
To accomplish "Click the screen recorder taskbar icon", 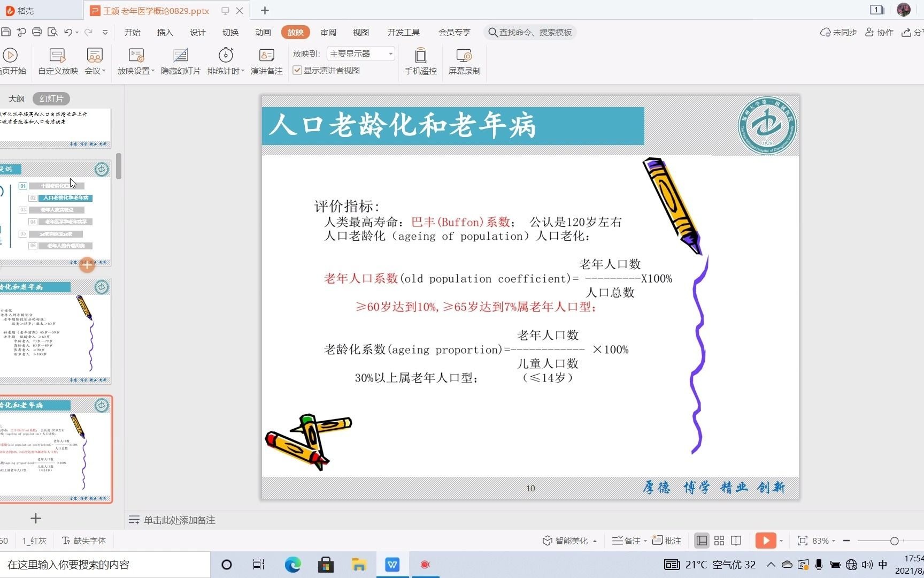I will click(x=425, y=565).
